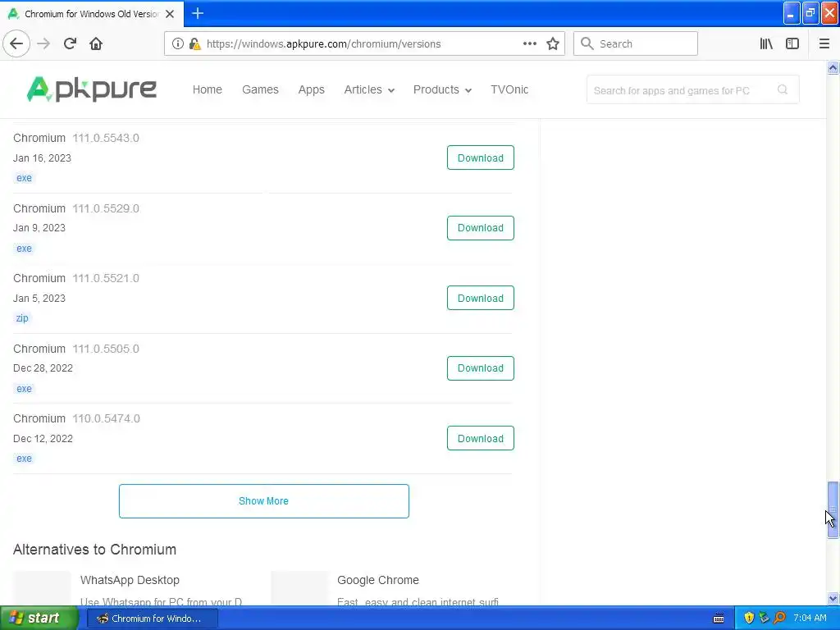Click the APKPure logo

click(x=92, y=89)
